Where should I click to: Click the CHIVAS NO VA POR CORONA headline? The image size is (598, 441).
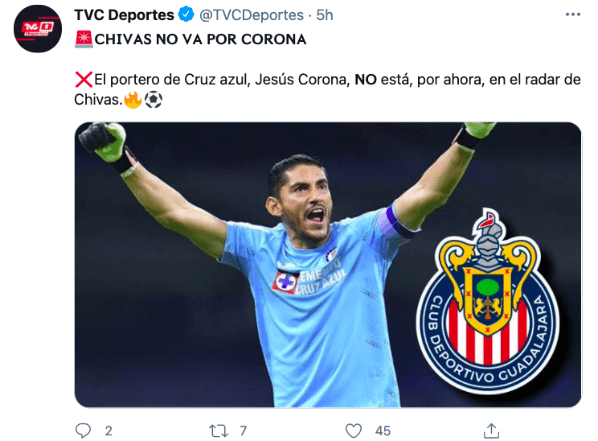(x=200, y=39)
